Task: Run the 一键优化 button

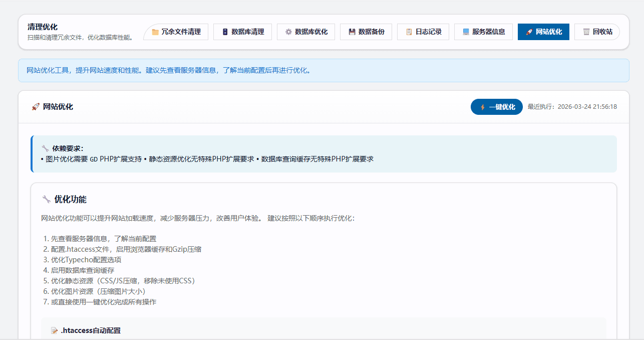Action: 497,107
